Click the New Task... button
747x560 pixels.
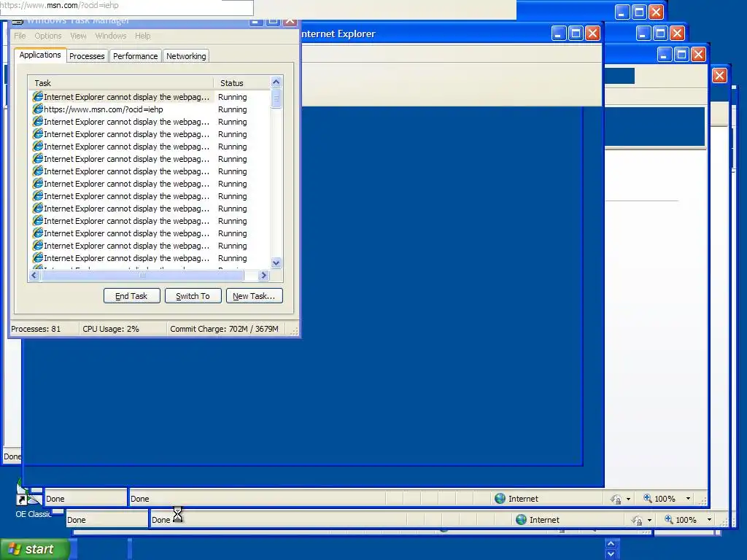(x=254, y=296)
